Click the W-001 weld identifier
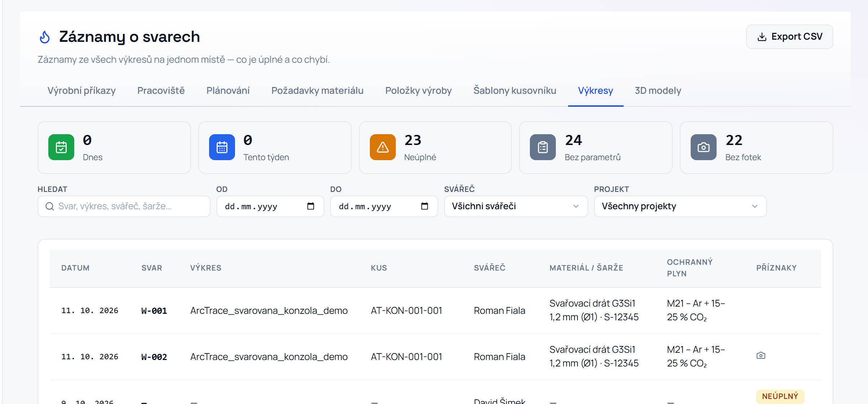The image size is (868, 404). pos(154,311)
